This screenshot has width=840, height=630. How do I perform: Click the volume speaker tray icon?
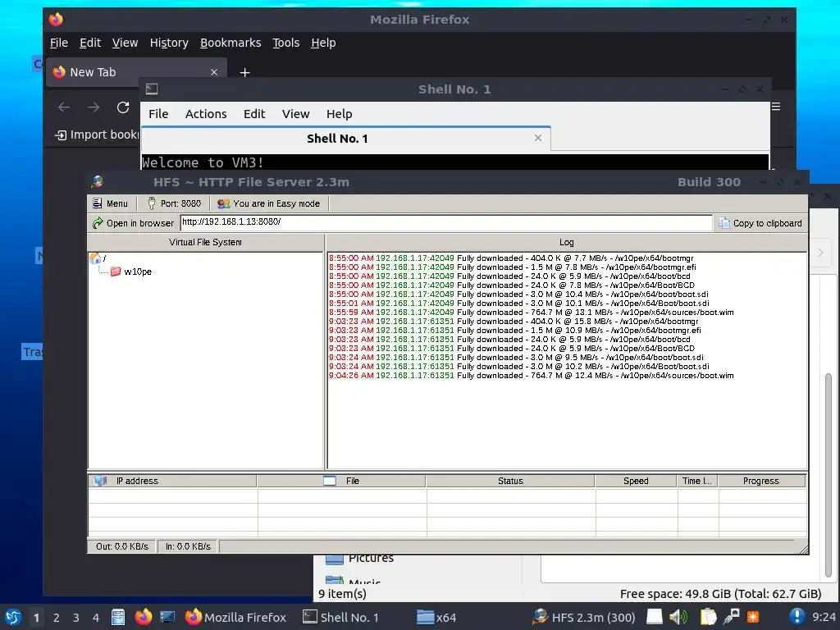click(678, 617)
